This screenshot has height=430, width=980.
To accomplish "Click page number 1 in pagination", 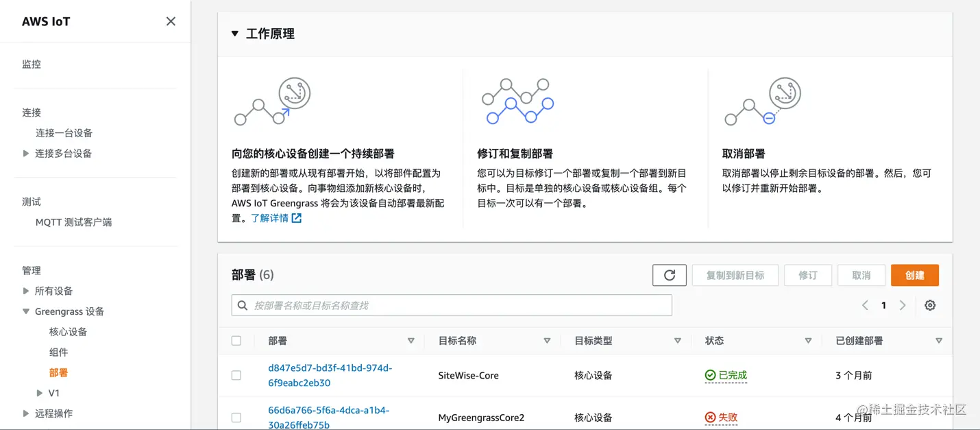I will (x=883, y=305).
